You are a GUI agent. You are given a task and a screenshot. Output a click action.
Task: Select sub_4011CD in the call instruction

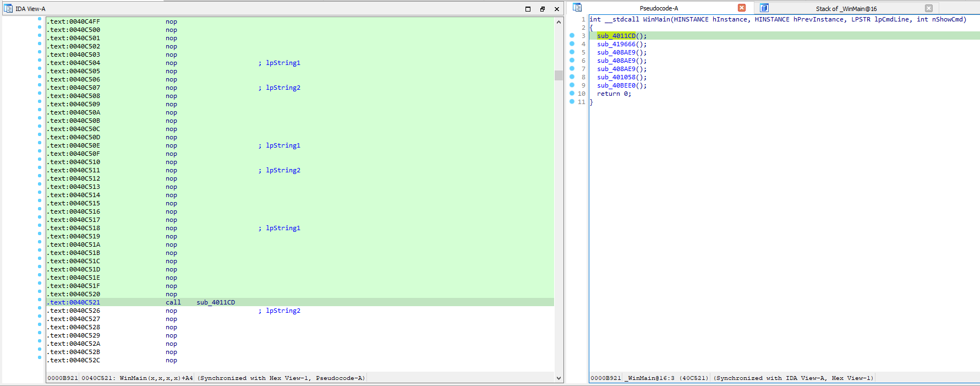216,302
